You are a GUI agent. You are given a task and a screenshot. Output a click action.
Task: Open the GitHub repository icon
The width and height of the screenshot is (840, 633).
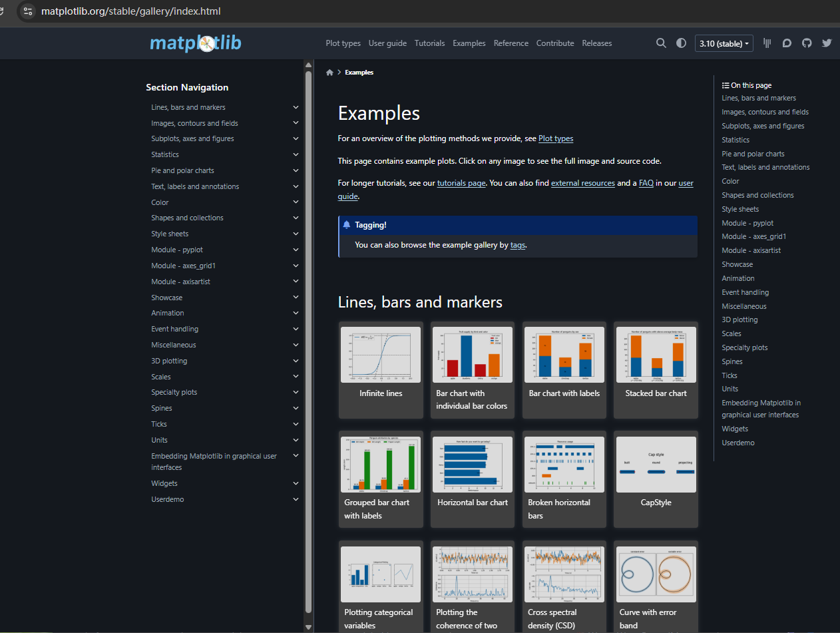click(x=807, y=43)
